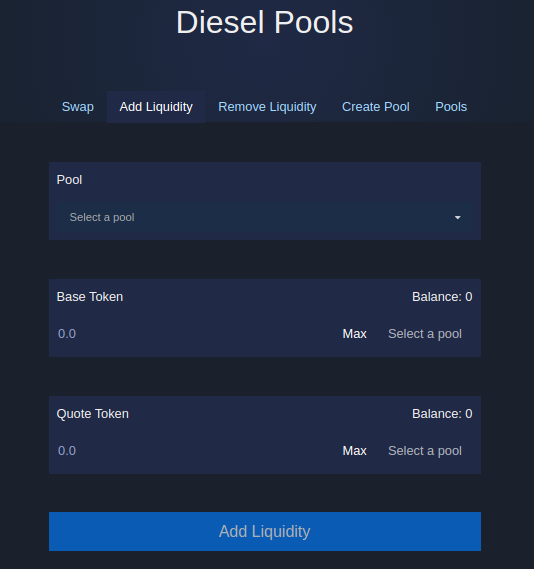Click the Base Token 'Select a pool' label

pyautogui.click(x=425, y=334)
